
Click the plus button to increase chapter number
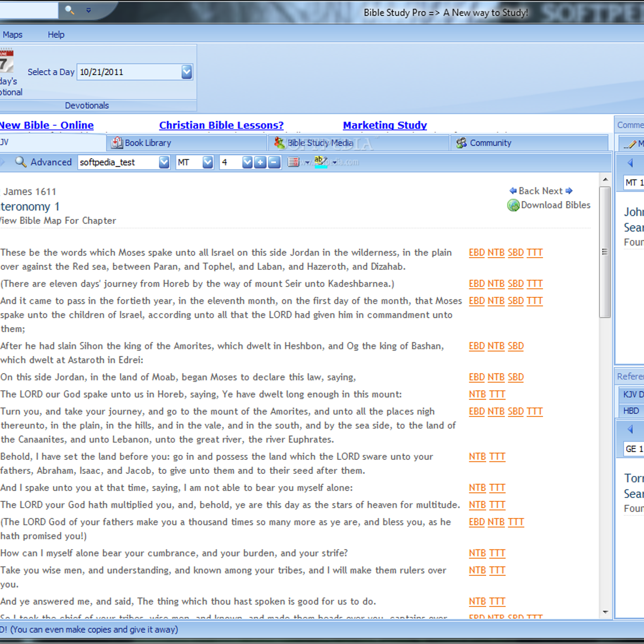260,162
